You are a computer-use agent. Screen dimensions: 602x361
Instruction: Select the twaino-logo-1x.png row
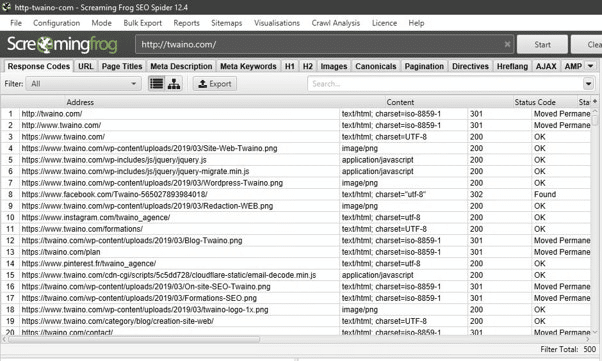click(296, 310)
